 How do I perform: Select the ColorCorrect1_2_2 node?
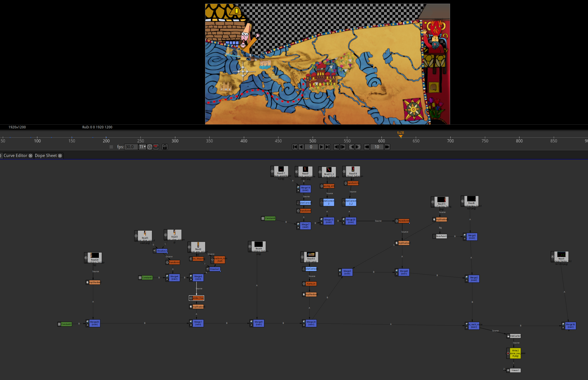[349, 202]
